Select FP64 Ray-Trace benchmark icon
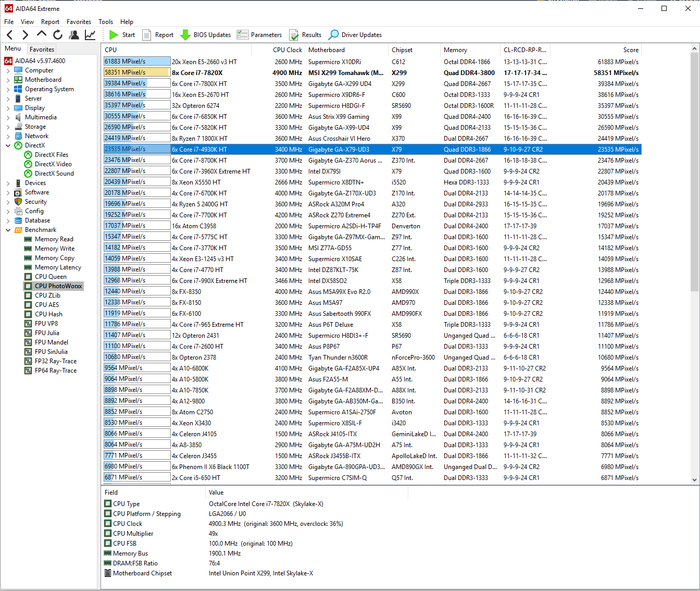 pyautogui.click(x=28, y=371)
